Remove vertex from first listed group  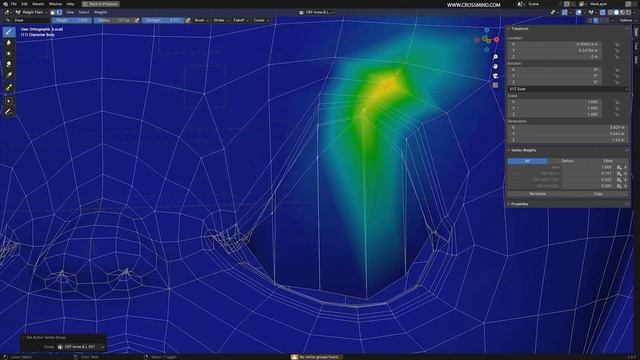[x=625, y=167]
